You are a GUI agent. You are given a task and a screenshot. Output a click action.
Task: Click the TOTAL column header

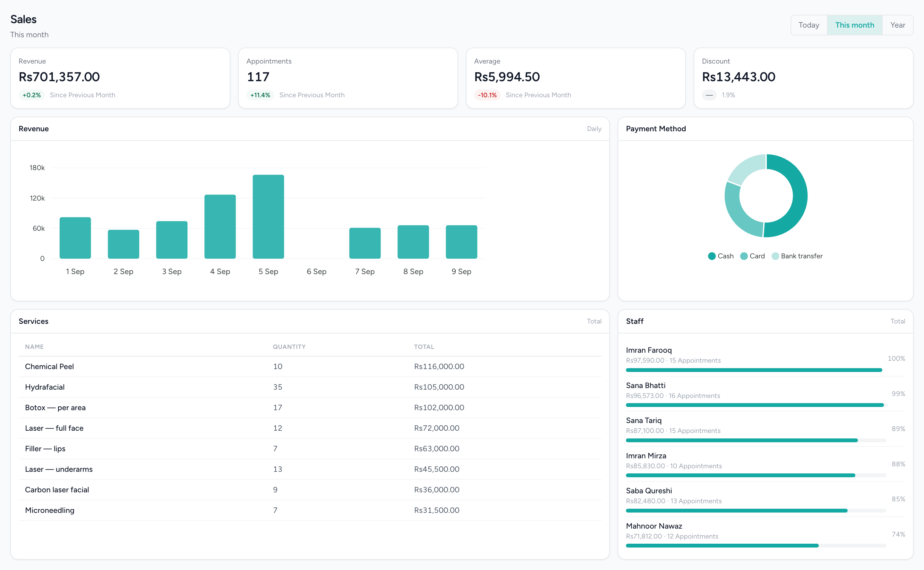424,346
